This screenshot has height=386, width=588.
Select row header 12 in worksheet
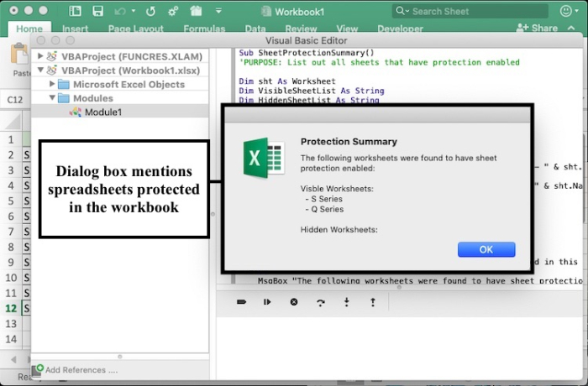[11, 309]
